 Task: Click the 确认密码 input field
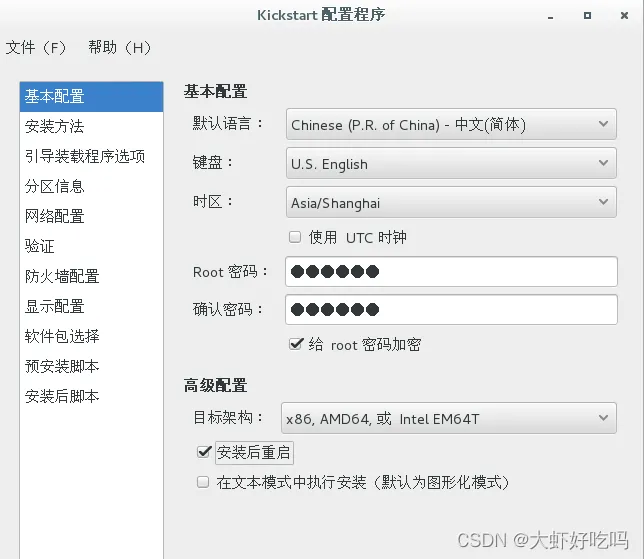click(451, 309)
